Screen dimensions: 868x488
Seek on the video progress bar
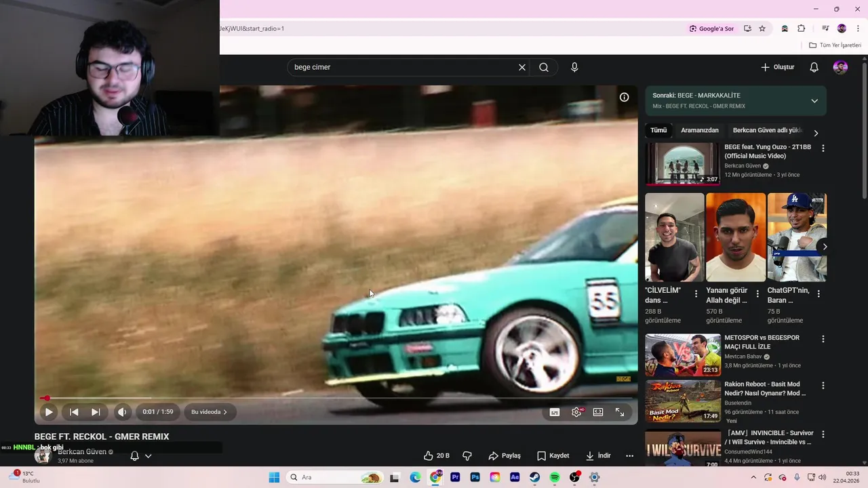coord(336,399)
